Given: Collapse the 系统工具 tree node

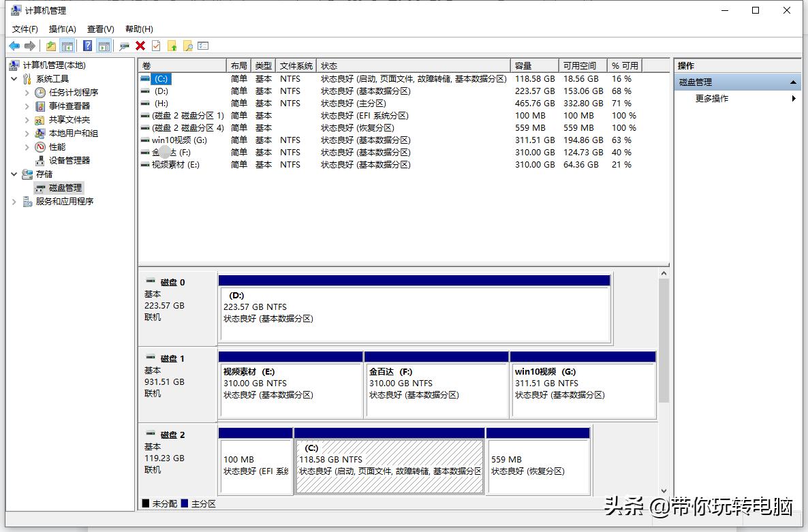Looking at the screenshot, I should pos(14,78).
